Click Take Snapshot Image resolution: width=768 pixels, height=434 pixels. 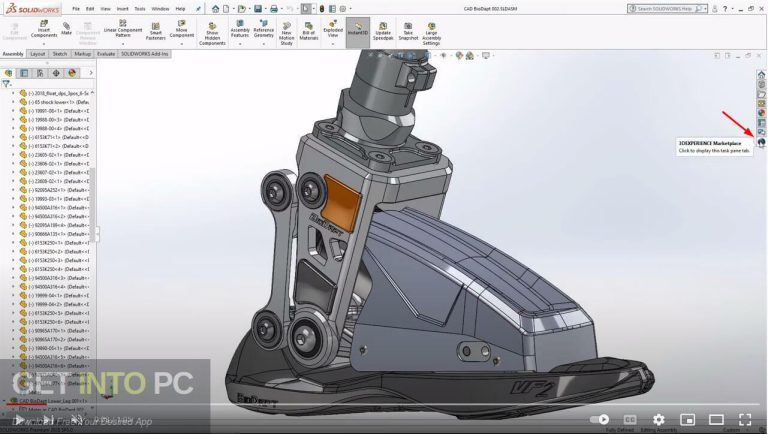click(408, 32)
